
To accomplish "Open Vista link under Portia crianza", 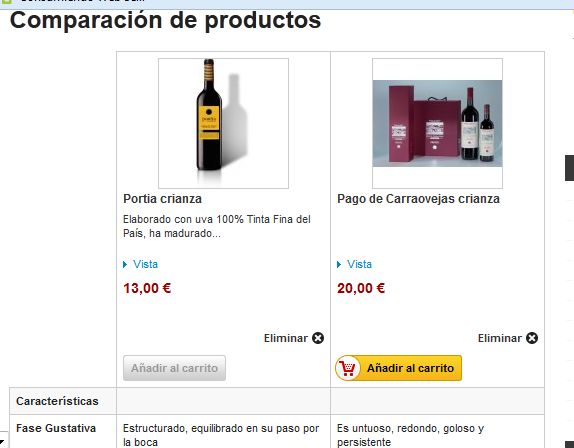I will (145, 264).
